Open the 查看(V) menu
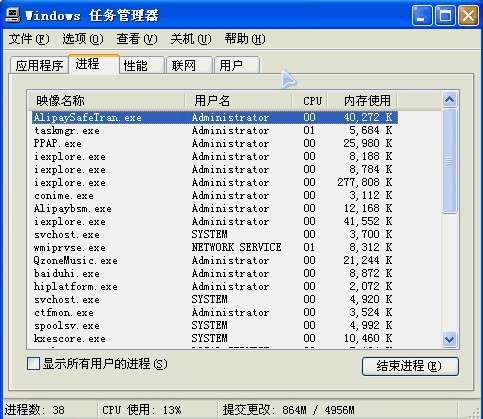483x419 pixels. [x=137, y=39]
